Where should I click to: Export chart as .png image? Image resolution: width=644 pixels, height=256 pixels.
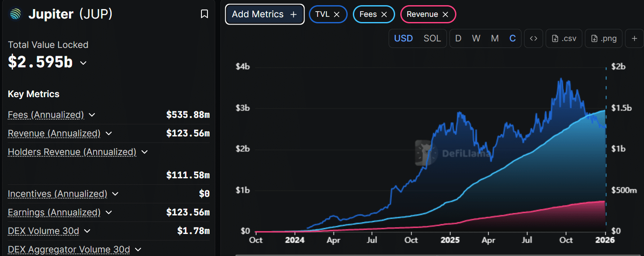[604, 38]
